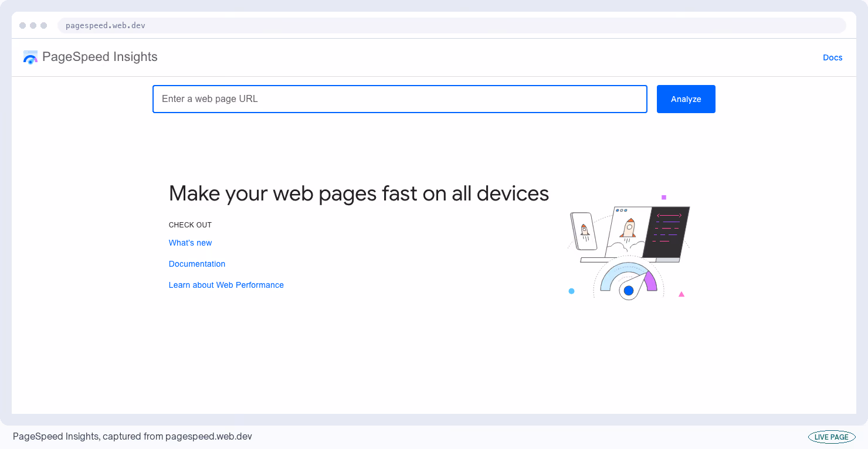Open the PageSpeed Insights title link
The height and width of the screenshot is (449, 868).
100,57
